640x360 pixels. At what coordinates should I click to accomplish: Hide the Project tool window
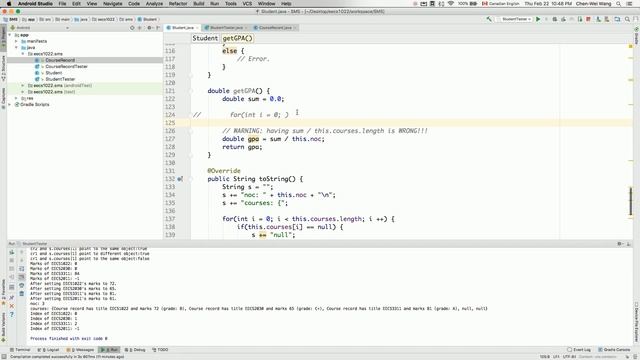(158, 28)
